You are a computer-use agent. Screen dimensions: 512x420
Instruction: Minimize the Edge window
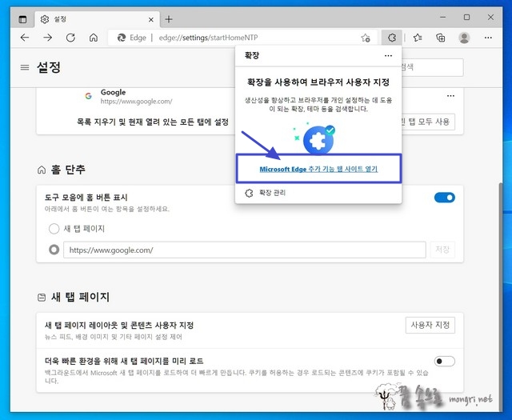coord(442,18)
